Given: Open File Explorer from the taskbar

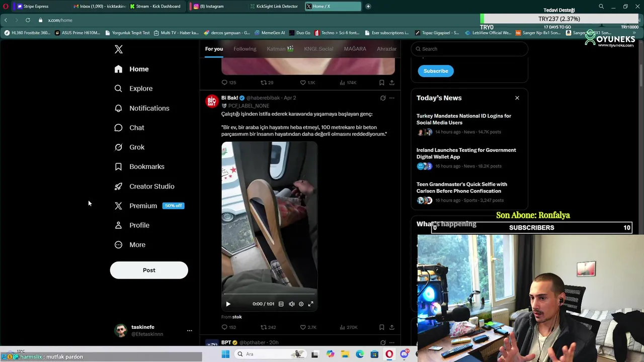Looking at the screenshot, I should tap(345, 354).
